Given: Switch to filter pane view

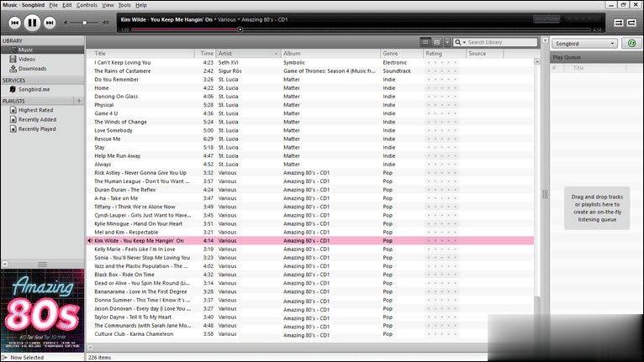Looking at the screenshot, I should pos(436,42).
